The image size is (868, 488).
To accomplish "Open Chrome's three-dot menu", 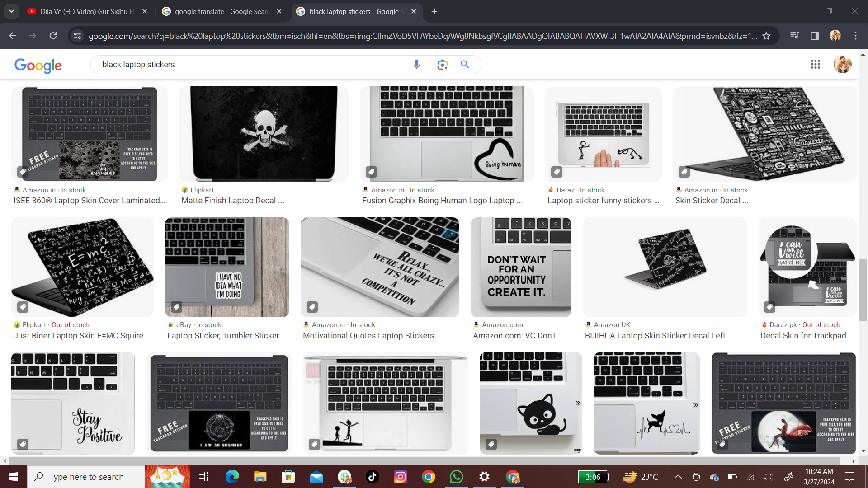I will [855, 36].
